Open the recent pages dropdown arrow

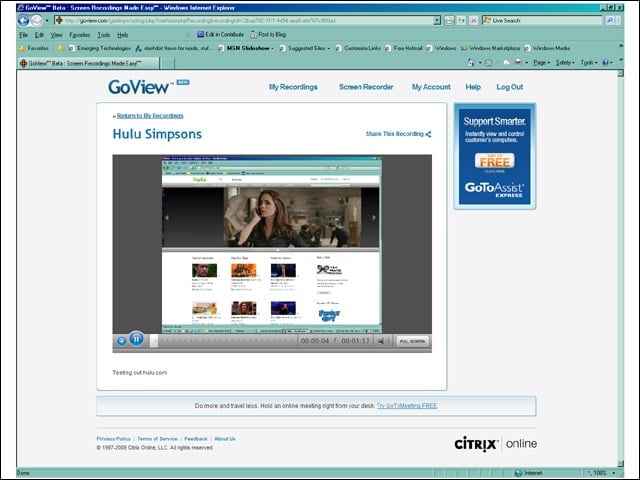click(47, 20)
